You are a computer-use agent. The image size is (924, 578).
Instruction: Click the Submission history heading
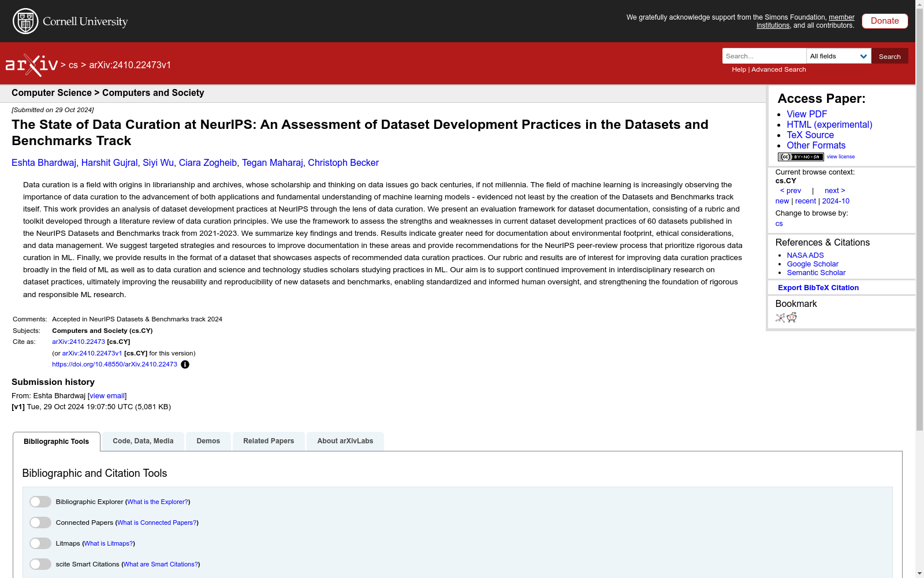53,382
